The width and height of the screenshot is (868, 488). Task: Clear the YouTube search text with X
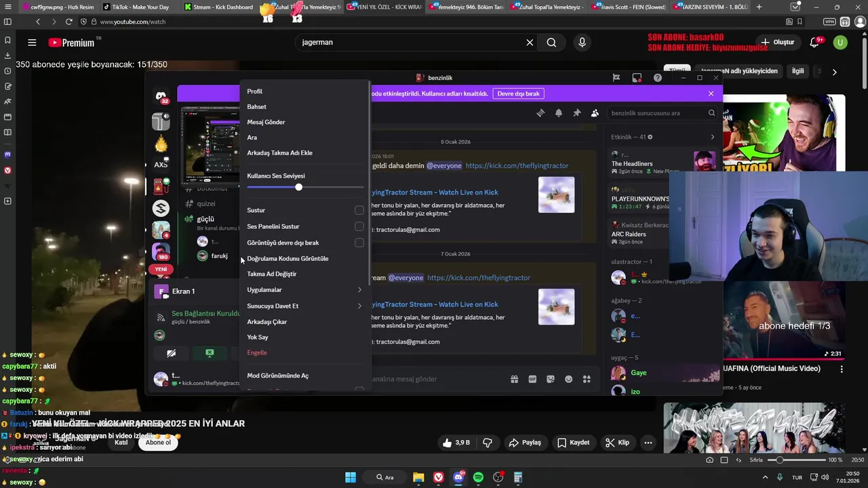pyautogui.click(x=530, y=43)
